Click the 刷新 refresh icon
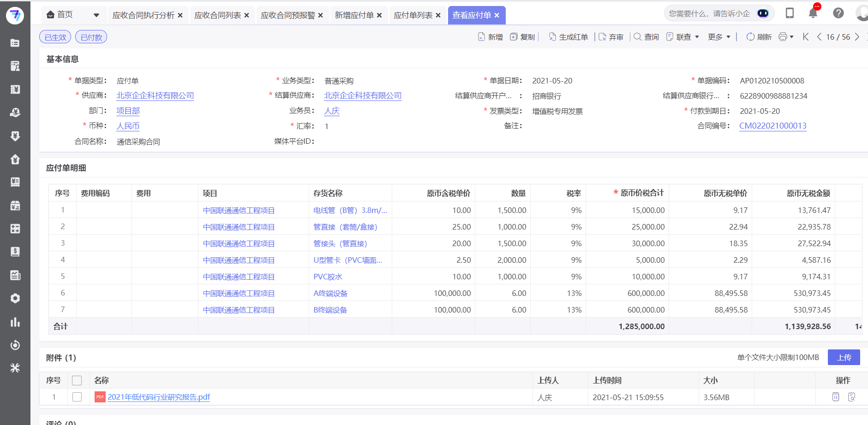The width and height of the screenshot is (868, 425). pos(751,36)
